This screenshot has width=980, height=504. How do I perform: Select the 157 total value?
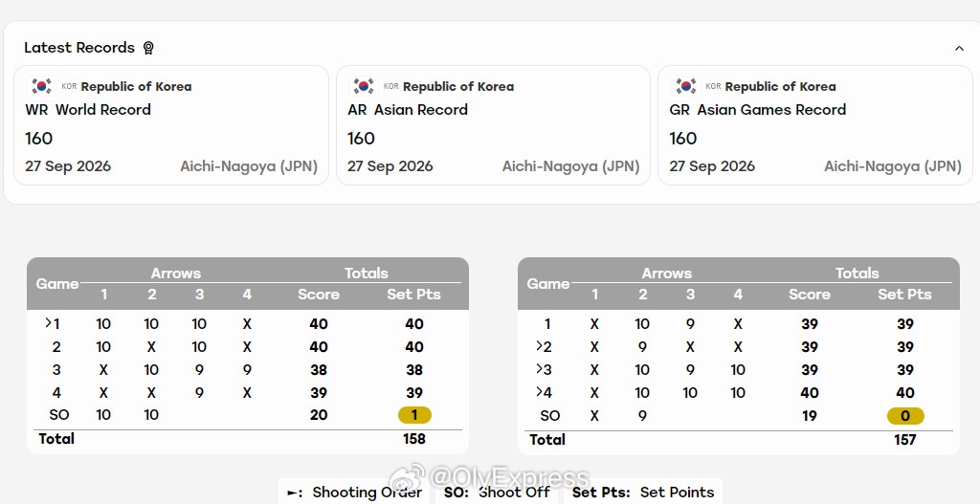point(904,440)
